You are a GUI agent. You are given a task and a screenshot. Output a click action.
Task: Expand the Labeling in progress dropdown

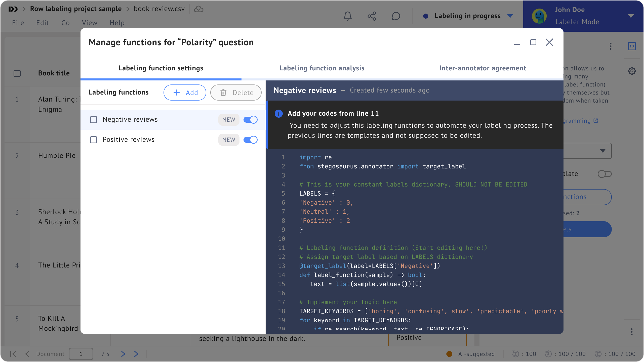click(510, 16)
